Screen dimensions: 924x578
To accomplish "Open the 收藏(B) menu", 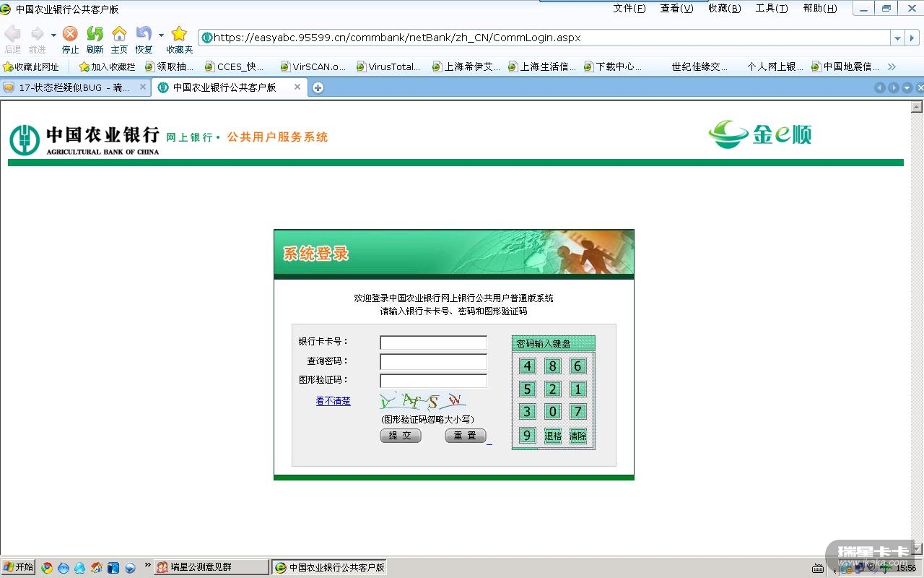I will [x=724, y=9].
